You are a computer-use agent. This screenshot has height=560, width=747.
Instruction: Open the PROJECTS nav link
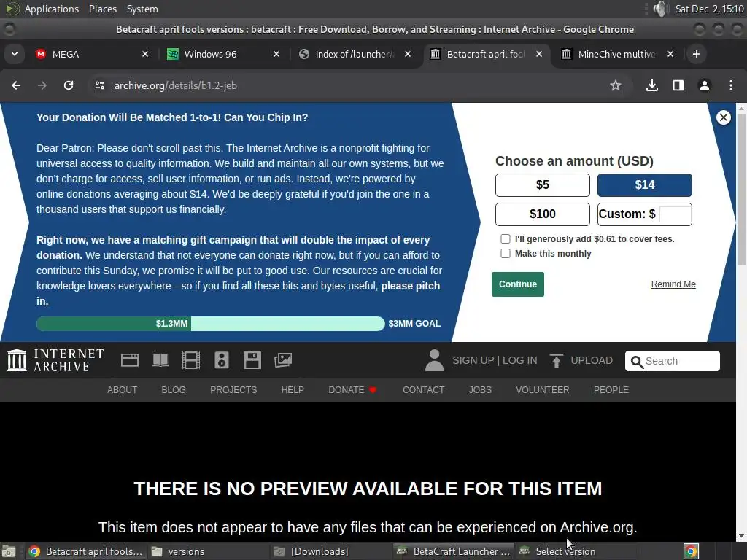(233, 390)
